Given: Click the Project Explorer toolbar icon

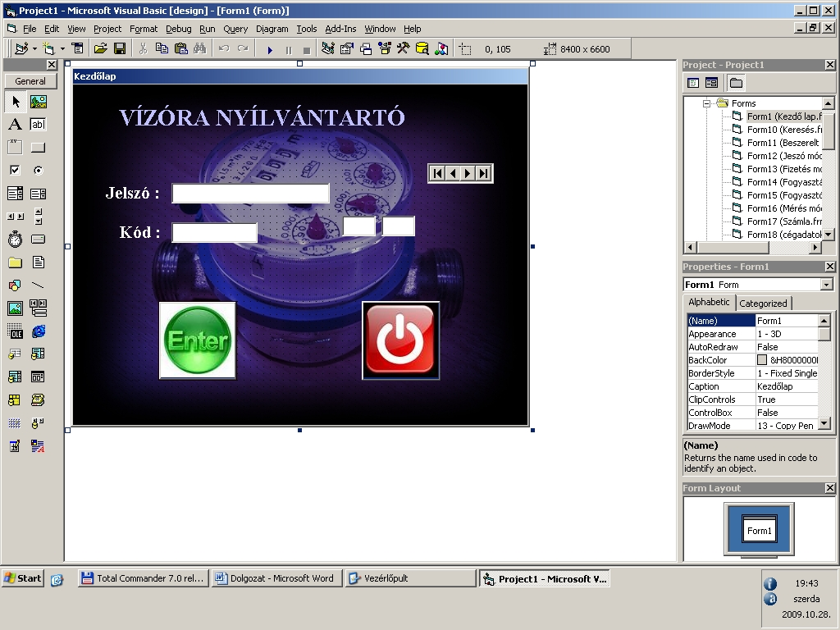Looking at the screenshot, I should [328, 48].
